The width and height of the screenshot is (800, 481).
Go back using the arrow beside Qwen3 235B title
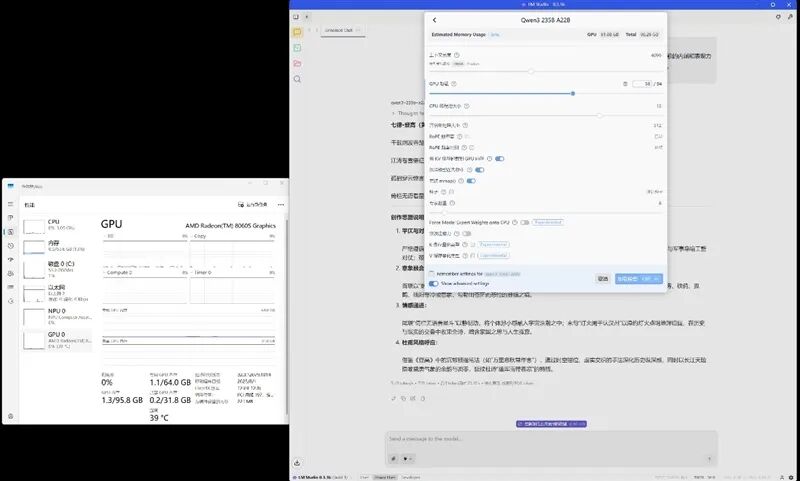435,20
